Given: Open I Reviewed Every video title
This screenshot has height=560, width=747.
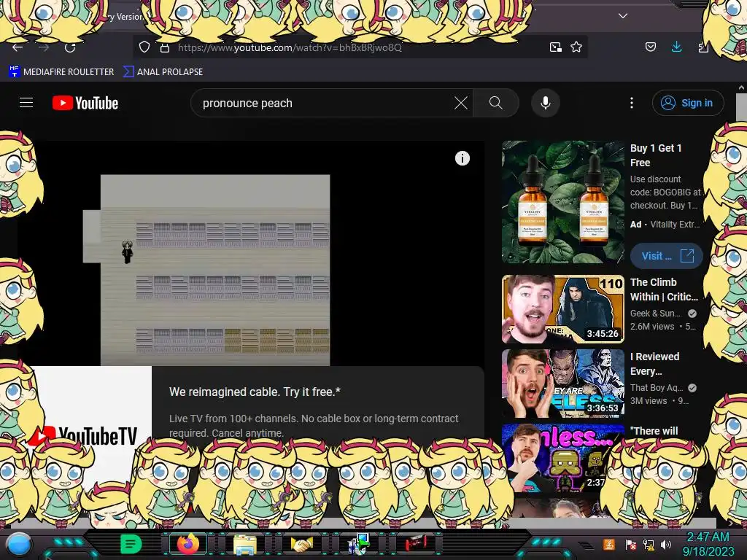Looking at the screenshot, I should [x=654, y=364].
